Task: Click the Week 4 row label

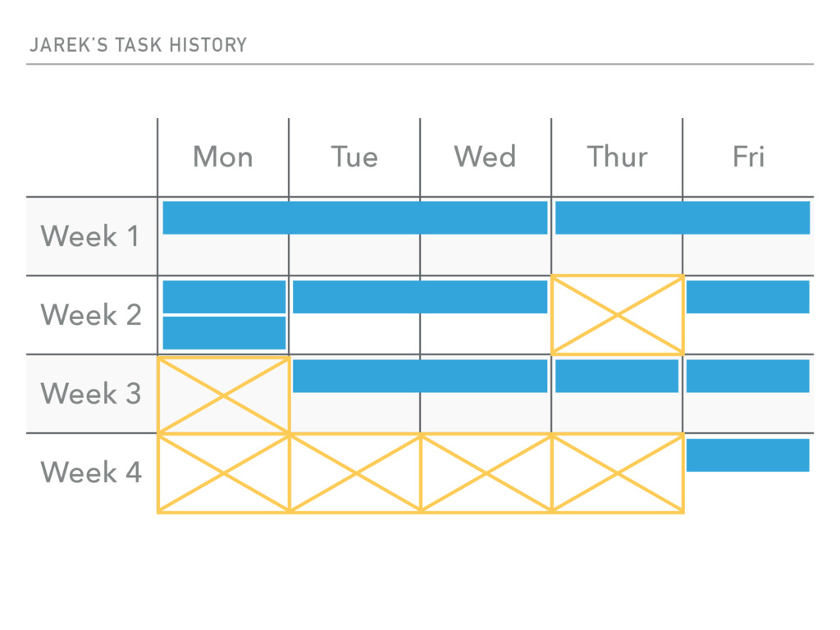Action: point(91,472)
